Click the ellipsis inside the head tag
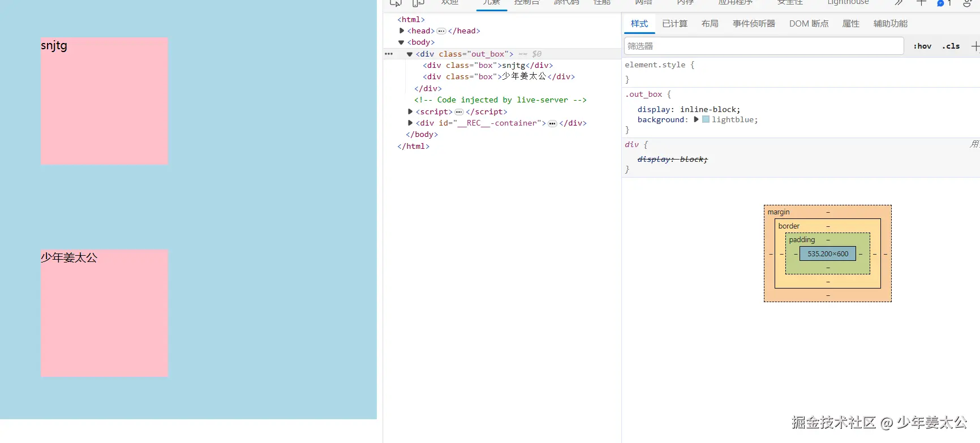The width and height of the screenshot is (980, 443). [x=441, y=31]
